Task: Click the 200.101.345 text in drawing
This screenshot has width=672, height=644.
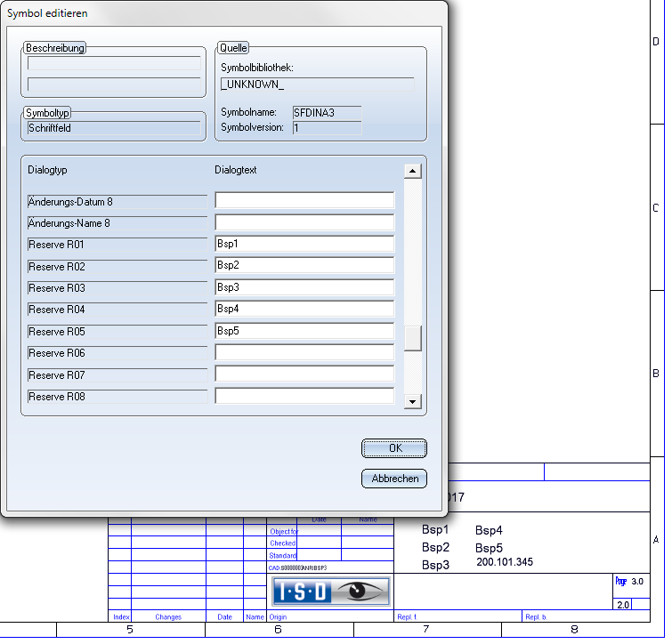Action: (x=505, y=562)
